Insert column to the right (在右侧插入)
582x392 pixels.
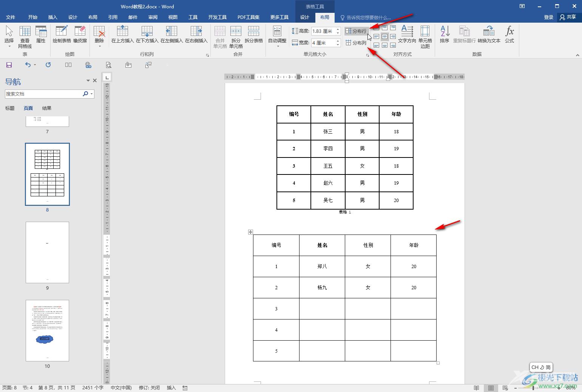196,34
